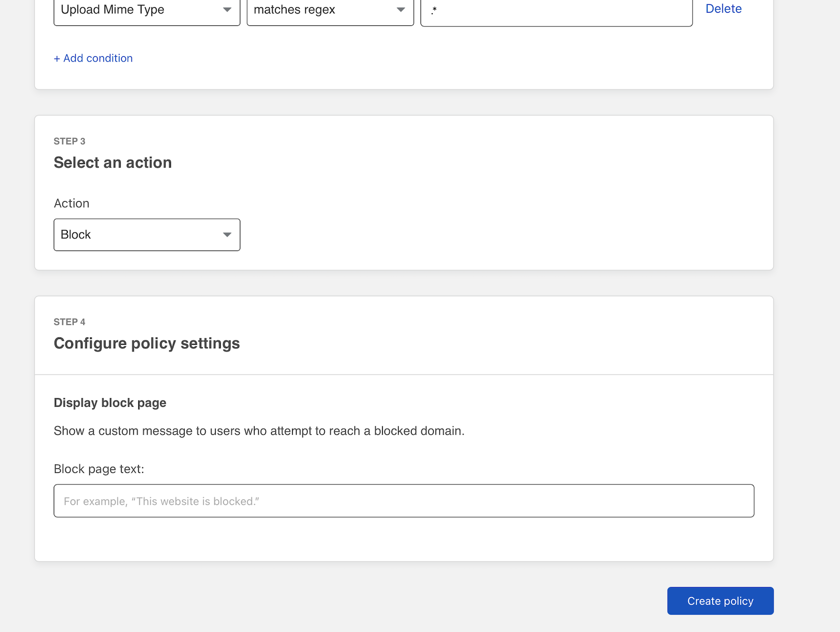840x632 pixels.
Task: Add condition to the policy
Action: click(x=98, y=58)
